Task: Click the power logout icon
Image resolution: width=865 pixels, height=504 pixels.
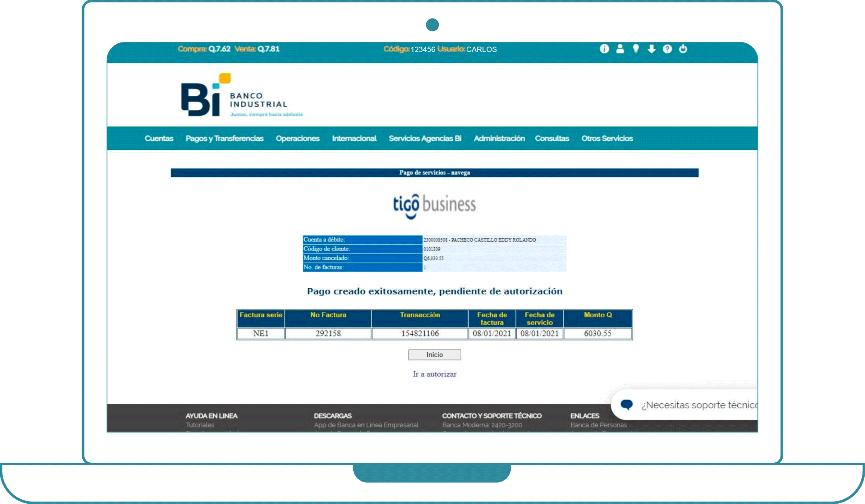Action: tap(683, 49)
